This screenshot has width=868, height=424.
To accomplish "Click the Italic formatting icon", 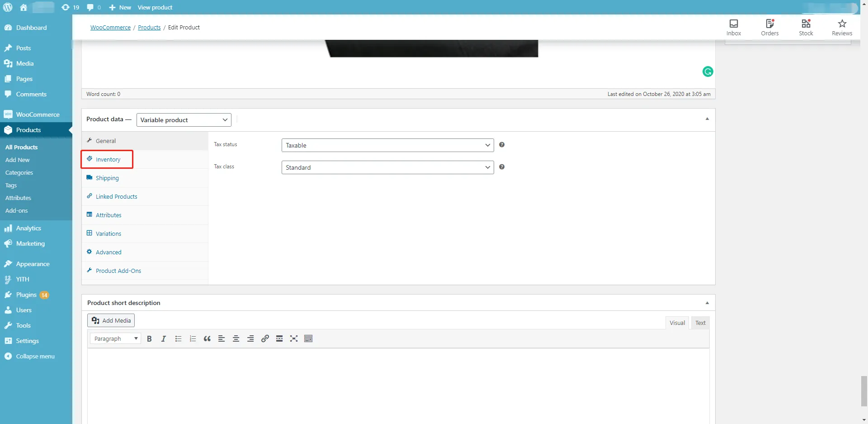I will [164, 339].
